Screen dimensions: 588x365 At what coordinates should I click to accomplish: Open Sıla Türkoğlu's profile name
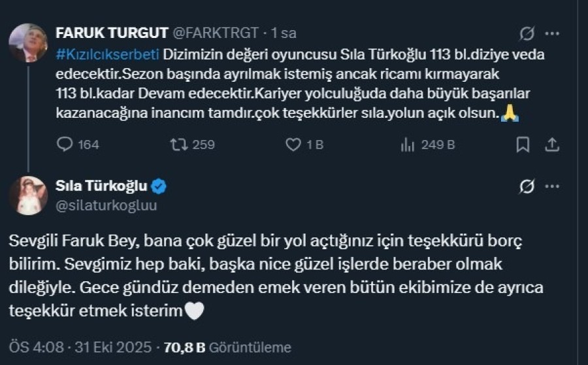[102, 188]
